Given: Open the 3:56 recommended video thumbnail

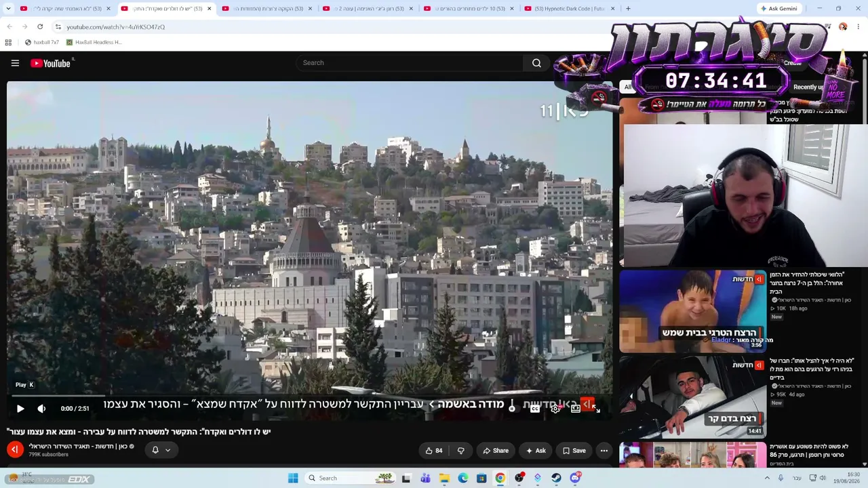Looking at the screenshot, I should 692,311.
